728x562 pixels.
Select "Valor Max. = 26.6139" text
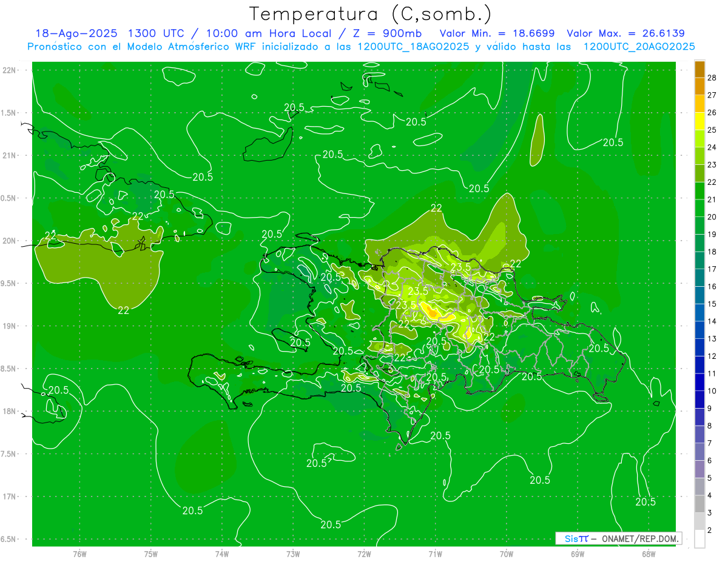[x=625, y=33]
